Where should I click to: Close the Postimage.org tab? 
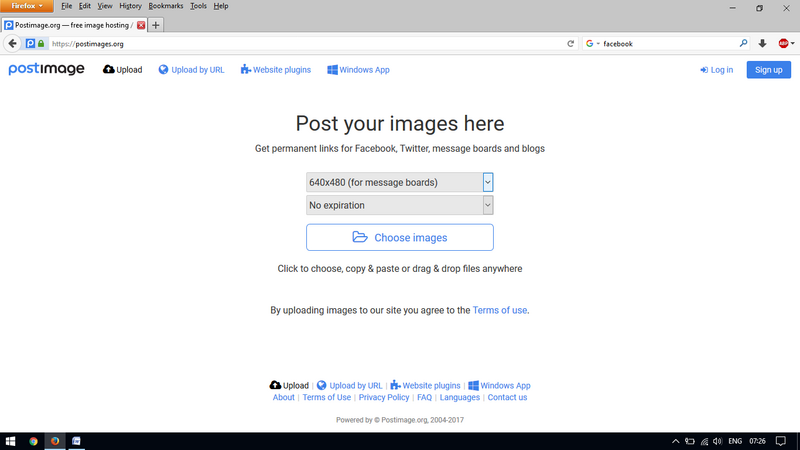(141, 25)
